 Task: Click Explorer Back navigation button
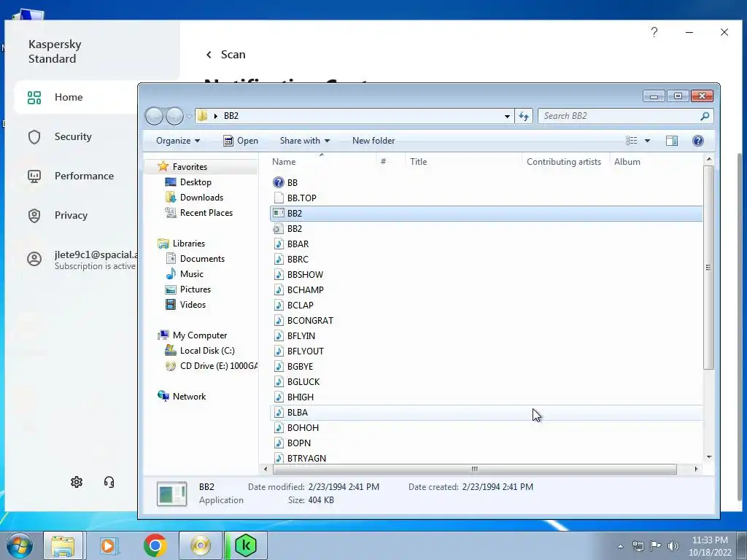click(154, 116)
